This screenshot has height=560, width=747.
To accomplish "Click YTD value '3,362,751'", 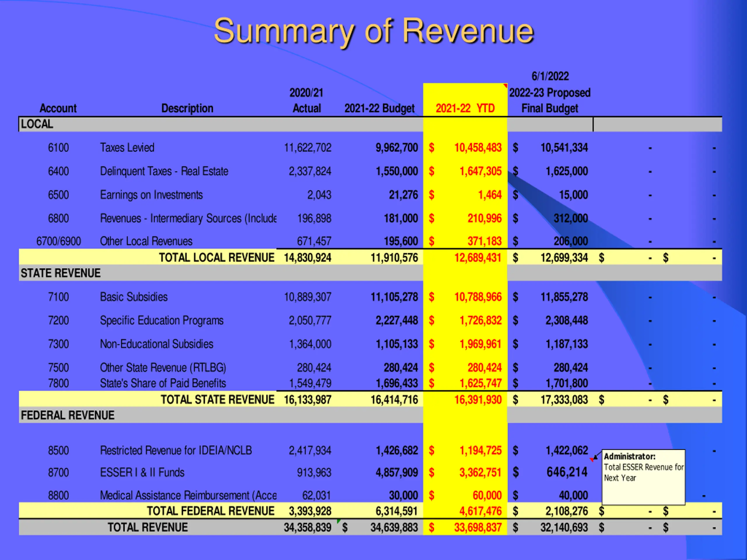I will pos(481,473).
